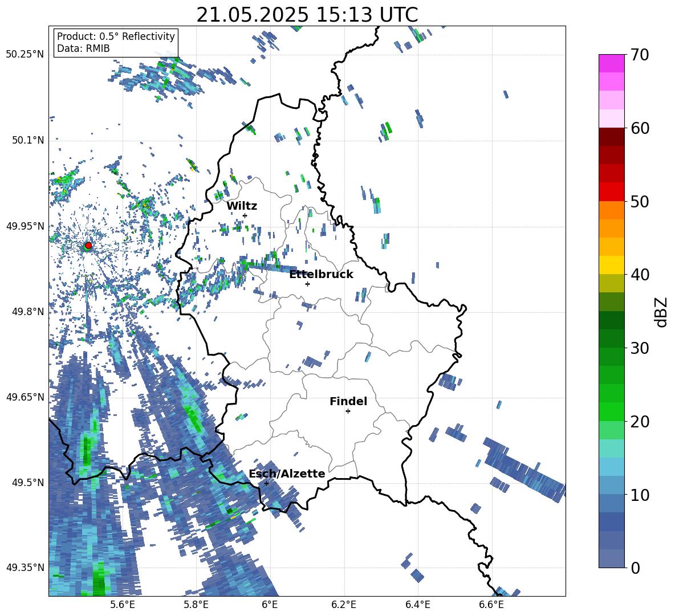The width and height of the screenshot is (675, 616).
Task: Click the 0 value on the colorbar
Action: click(x=635, y=568)
